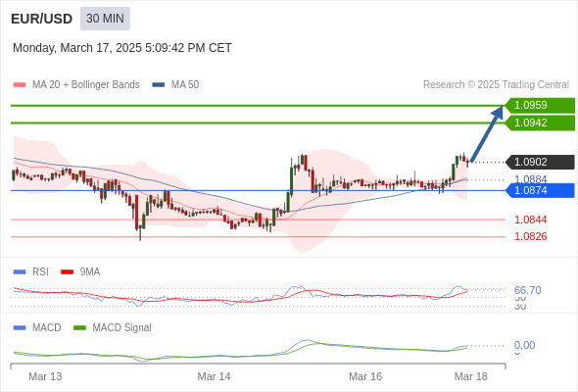
Task: Click the red 9MA legend swatch
Action: (67, 272)
